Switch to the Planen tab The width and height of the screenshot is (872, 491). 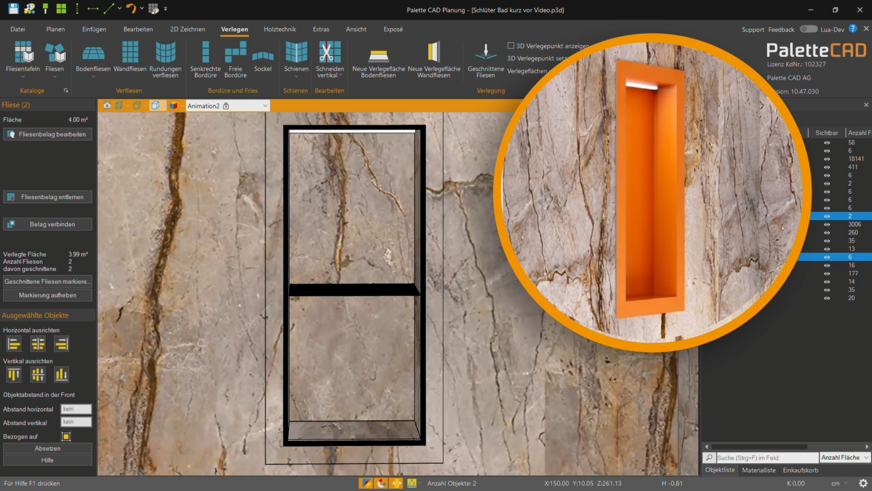pos(55,29)
